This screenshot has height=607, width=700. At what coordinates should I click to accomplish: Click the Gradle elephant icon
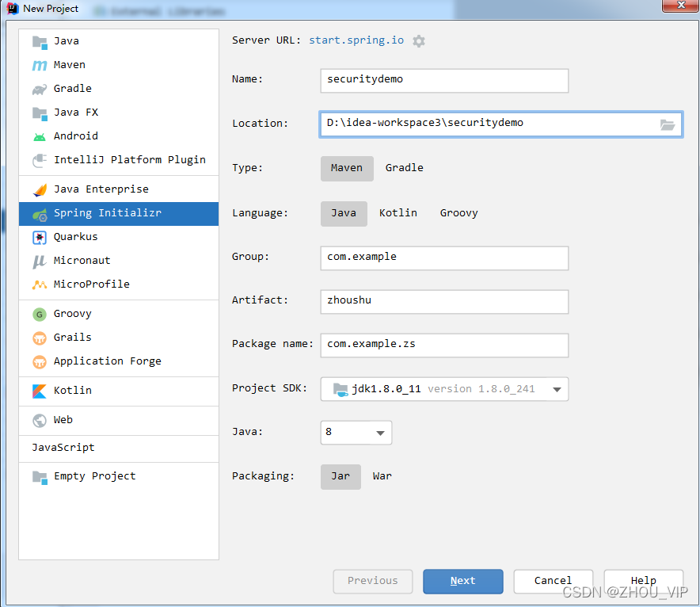[40, 89]
